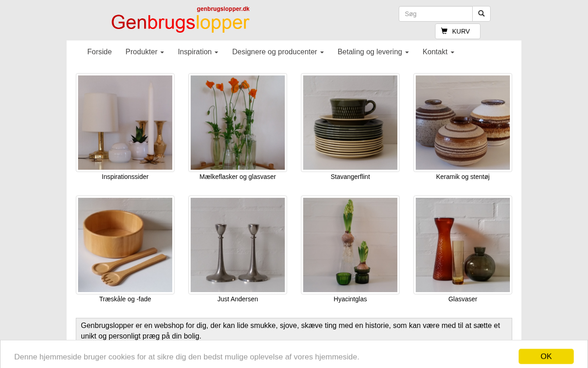Open the Just Andersen candlesticks thumbnail

237,245
